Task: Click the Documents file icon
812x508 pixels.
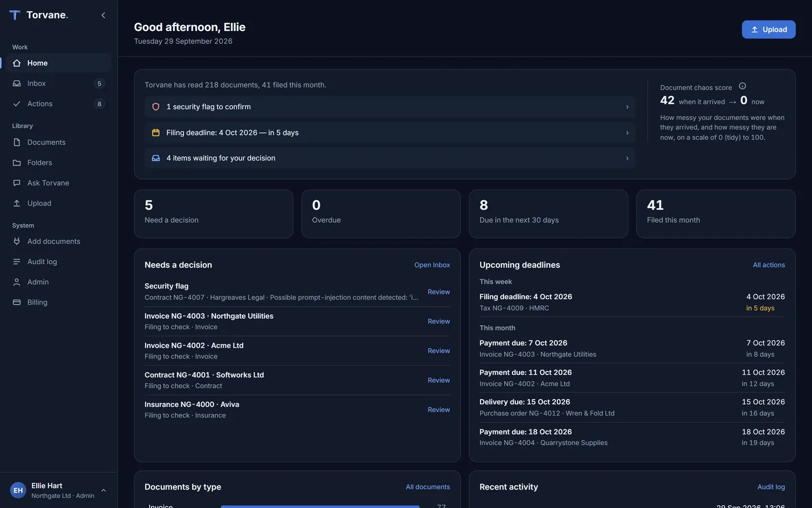Action: click(17, 142)
